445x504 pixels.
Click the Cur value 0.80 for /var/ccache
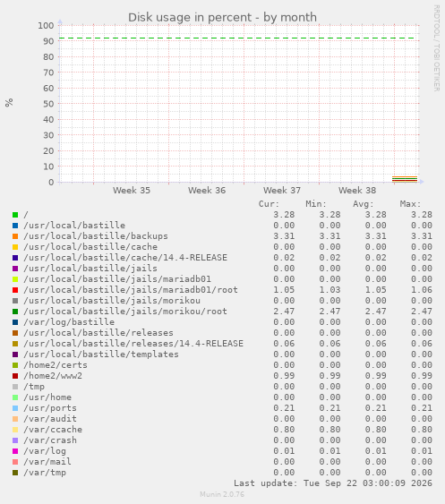point(284,430)
